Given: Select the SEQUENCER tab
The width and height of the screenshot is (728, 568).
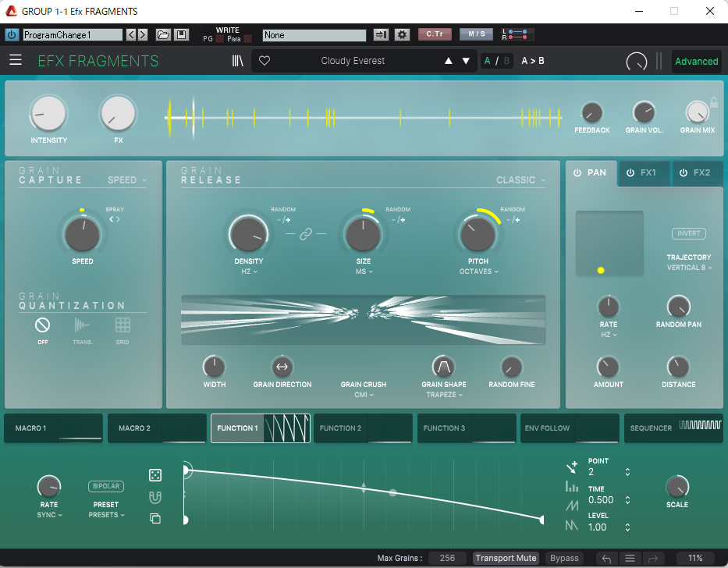Looking at the screenshot, I should pyautogui.click(x=673, y=428).
